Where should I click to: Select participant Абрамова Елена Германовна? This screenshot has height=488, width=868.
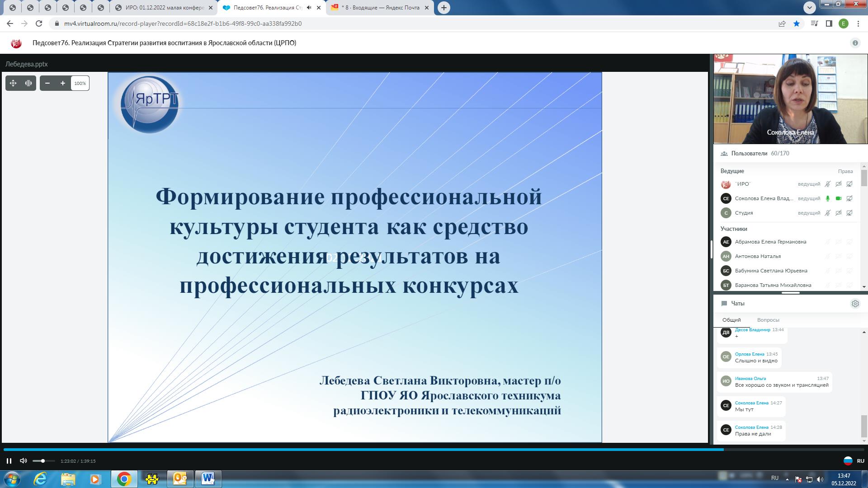[787, 242]
